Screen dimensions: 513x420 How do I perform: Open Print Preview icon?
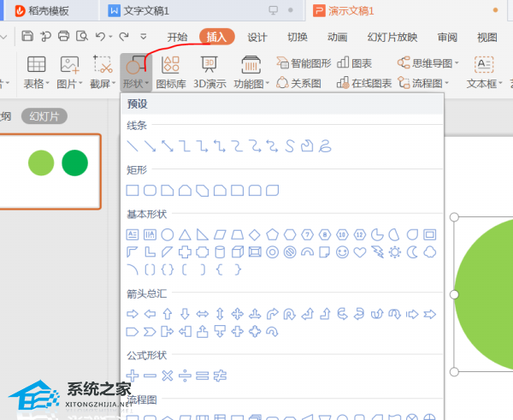click(82, 36)
